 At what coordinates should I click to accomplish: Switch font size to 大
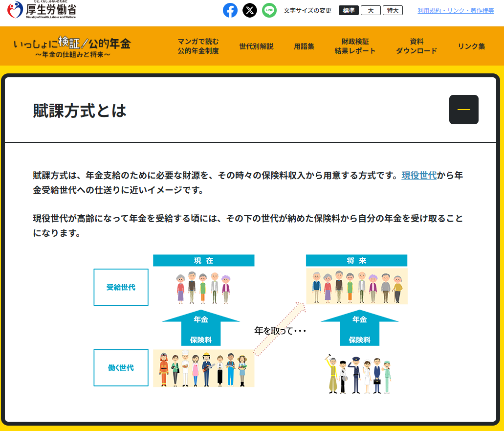[371, 10]
